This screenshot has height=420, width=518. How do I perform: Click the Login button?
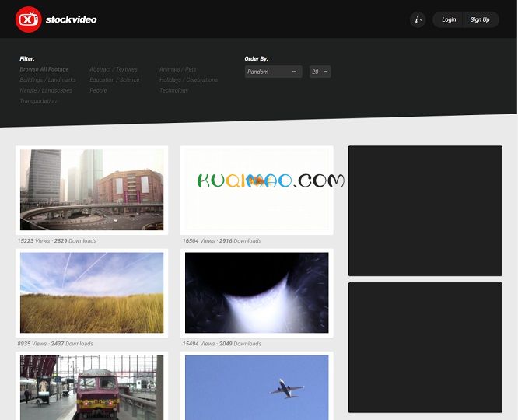click(449, 19)
